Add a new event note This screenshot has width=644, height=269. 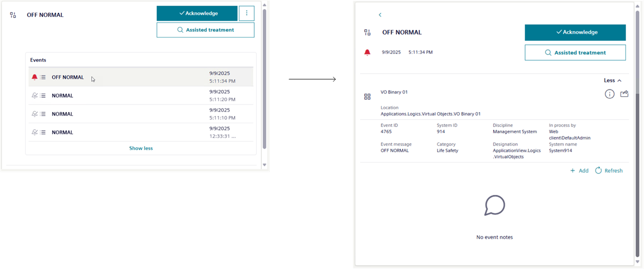(579, 171)
